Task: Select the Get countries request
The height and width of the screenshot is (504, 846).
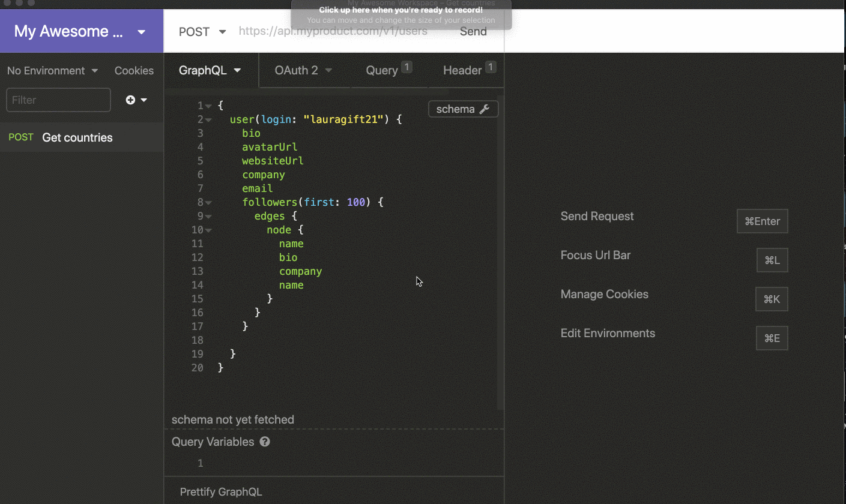Action: coord(77,137)
